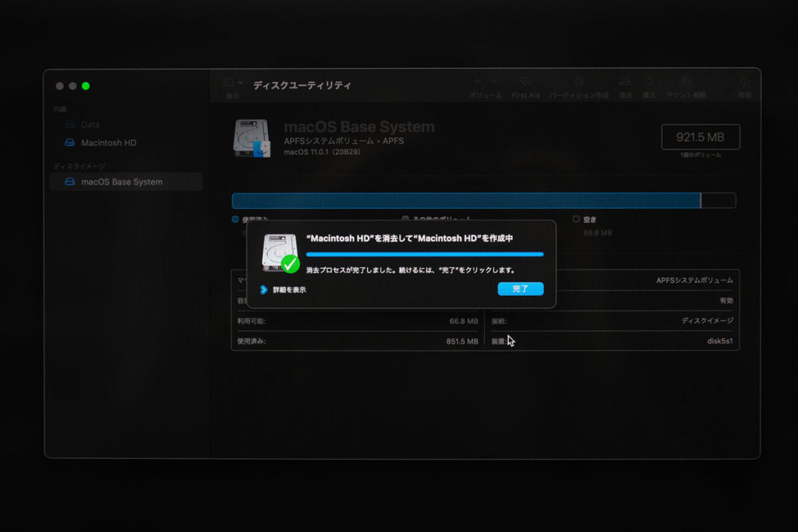Click the remove volume minus icon

[495, 82]
